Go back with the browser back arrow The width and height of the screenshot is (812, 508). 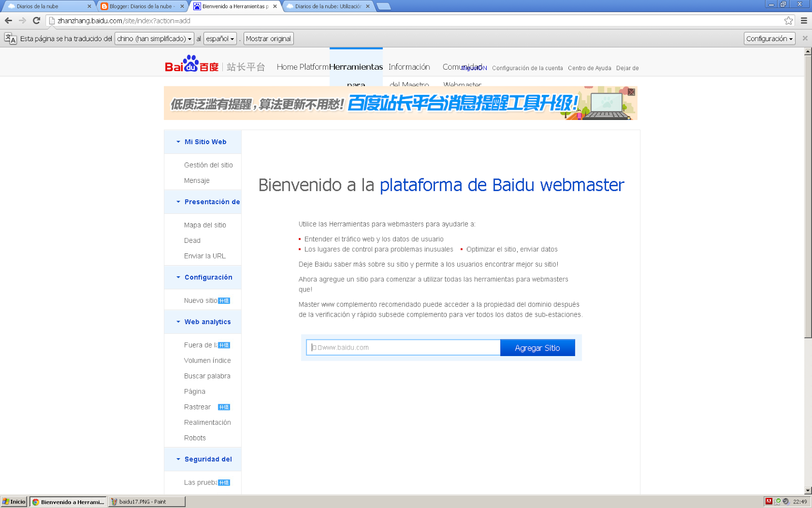point(8,21)
